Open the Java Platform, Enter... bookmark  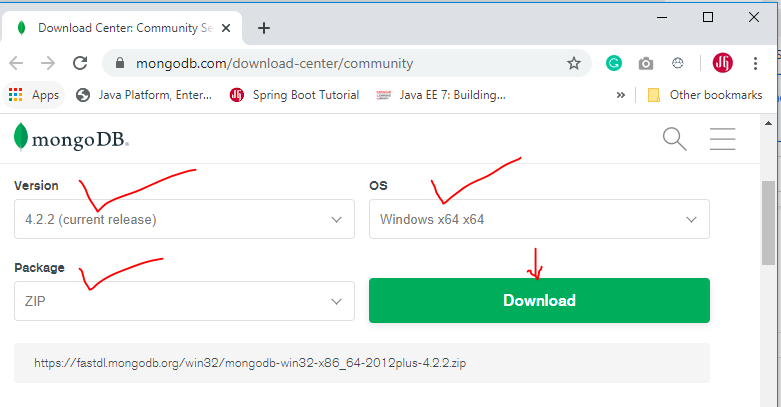point(144,95)
